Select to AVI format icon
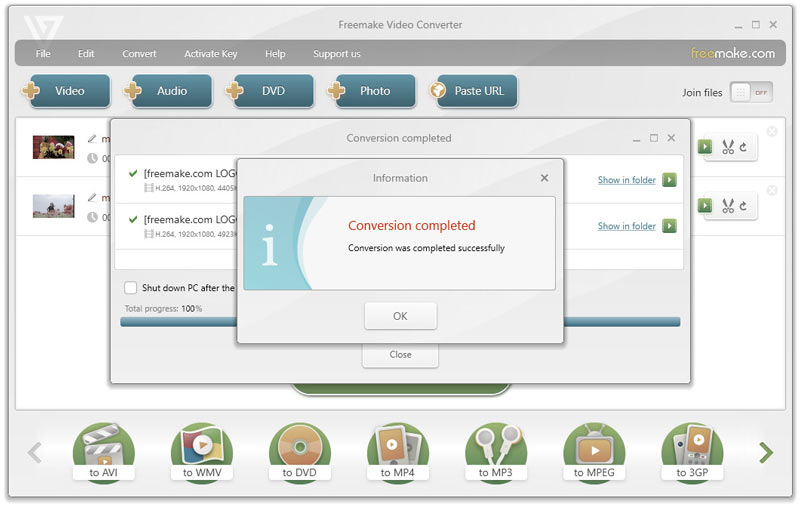The image size is (800, 506). [x=104, y=452]
